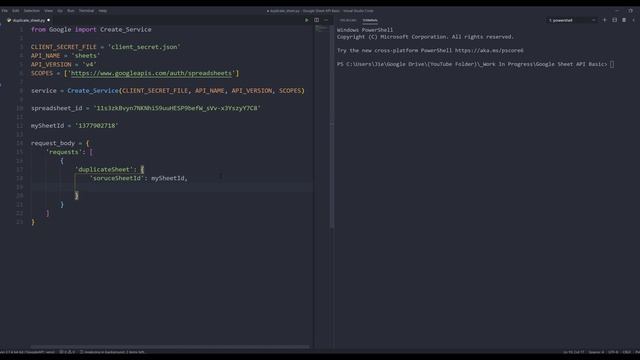Click the background analysis status message

point(112,352)
